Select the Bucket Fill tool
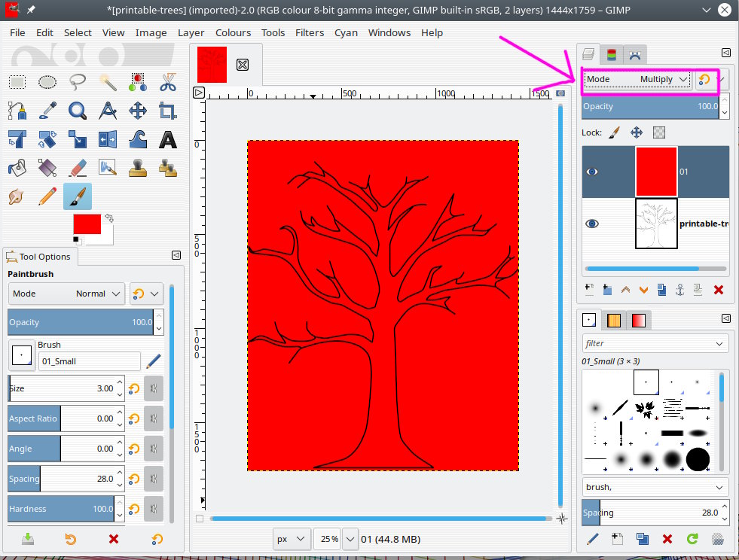739x560 pixels. (x=17, y=167)
